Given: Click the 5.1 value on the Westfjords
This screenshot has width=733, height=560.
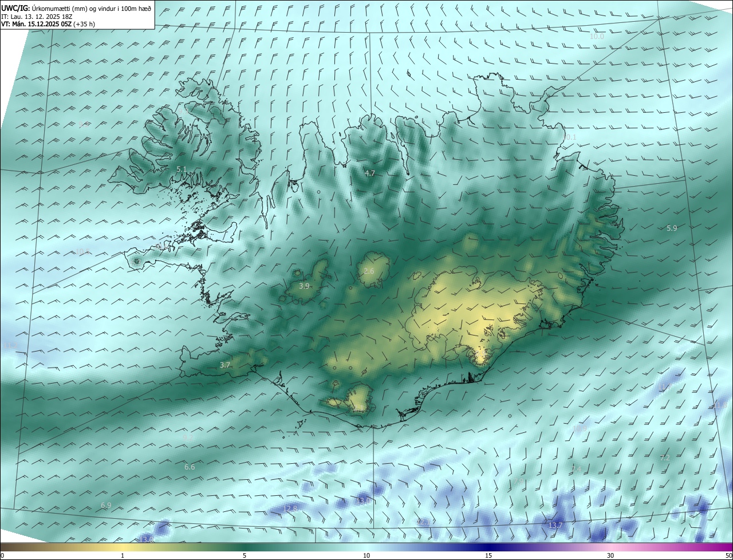Looking at the screenshot, I should [182, 169].
